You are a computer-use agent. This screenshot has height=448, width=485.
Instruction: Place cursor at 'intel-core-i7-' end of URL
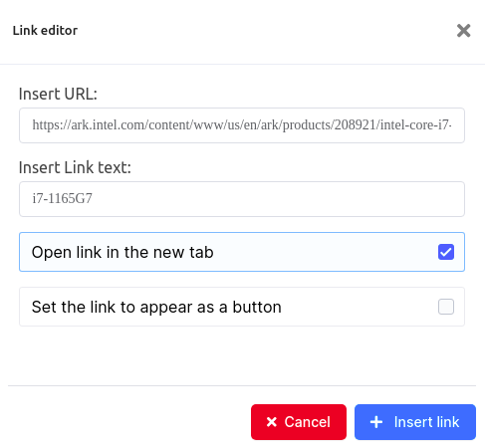451,125
